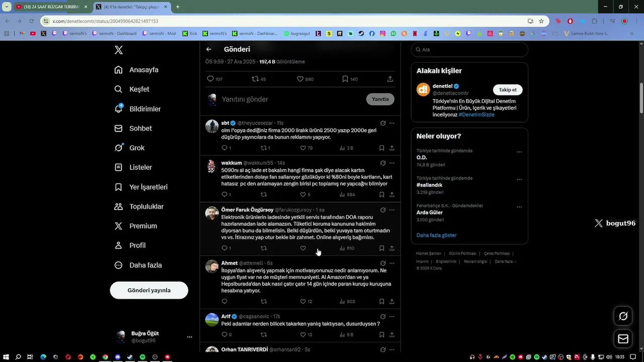644x362 pixels.
Task: Bookmark sbt's reply
Action: pos(382,148)
